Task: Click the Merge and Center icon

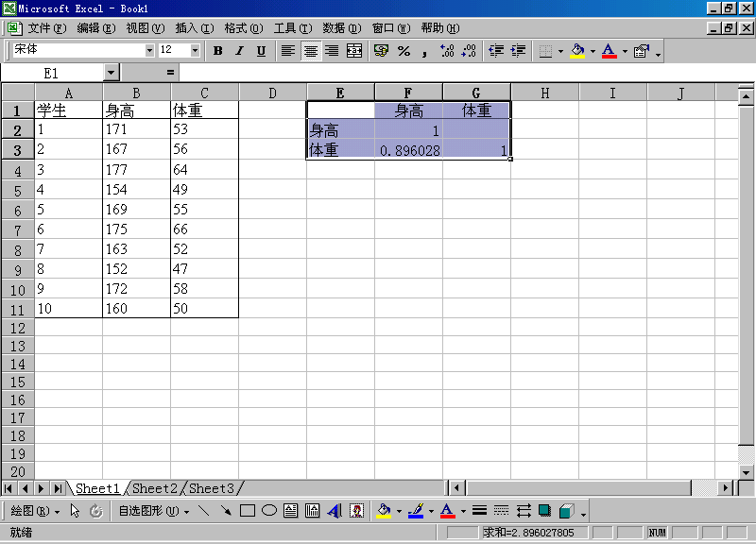Action: tap(354, 51)
